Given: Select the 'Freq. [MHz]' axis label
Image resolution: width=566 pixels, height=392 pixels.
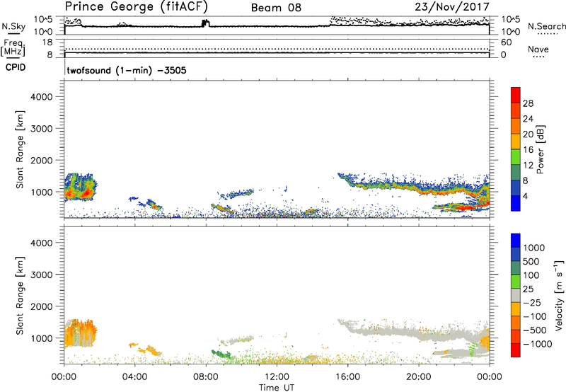Looking at the screenshot, I should pos(13,47).
